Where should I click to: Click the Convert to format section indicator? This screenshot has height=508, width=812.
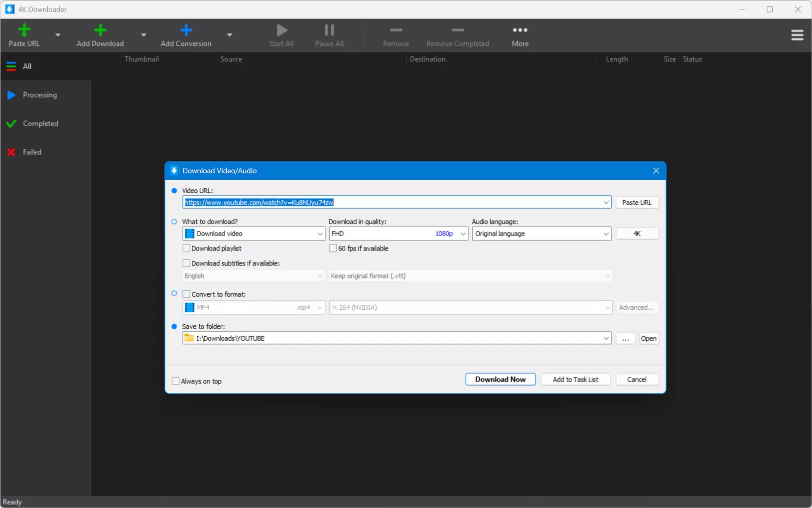click(174, 293)
